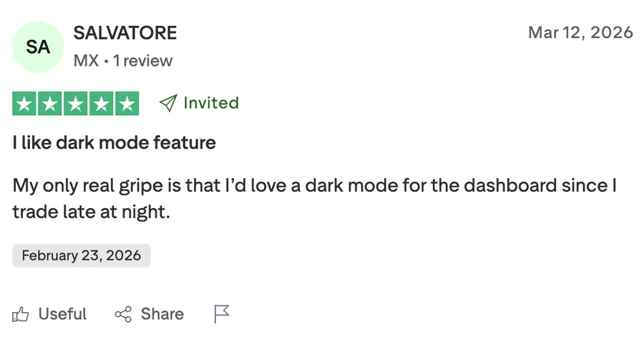Click the share icon next to Share
The height and width of the screenshot is (347, 644).
[x=123, y=314]
